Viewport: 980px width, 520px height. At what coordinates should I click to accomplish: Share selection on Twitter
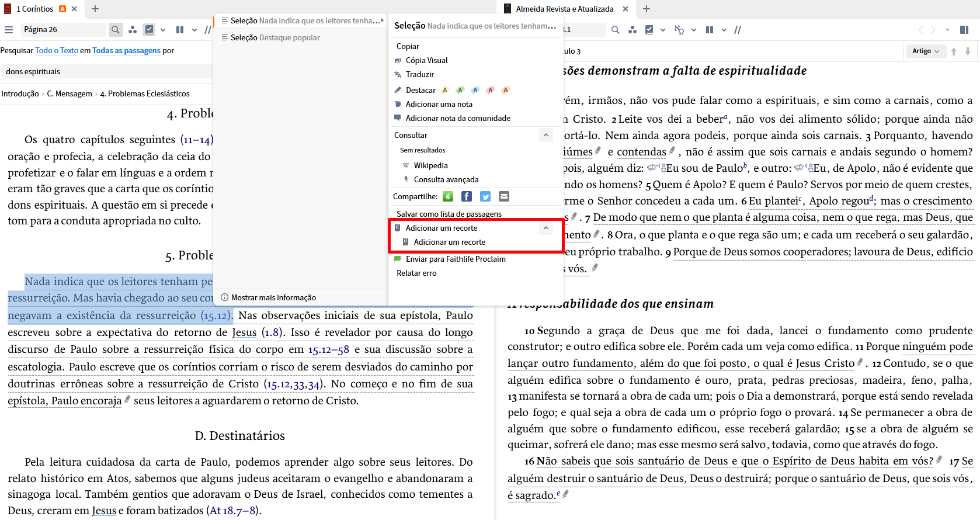[x=485, y=196]
